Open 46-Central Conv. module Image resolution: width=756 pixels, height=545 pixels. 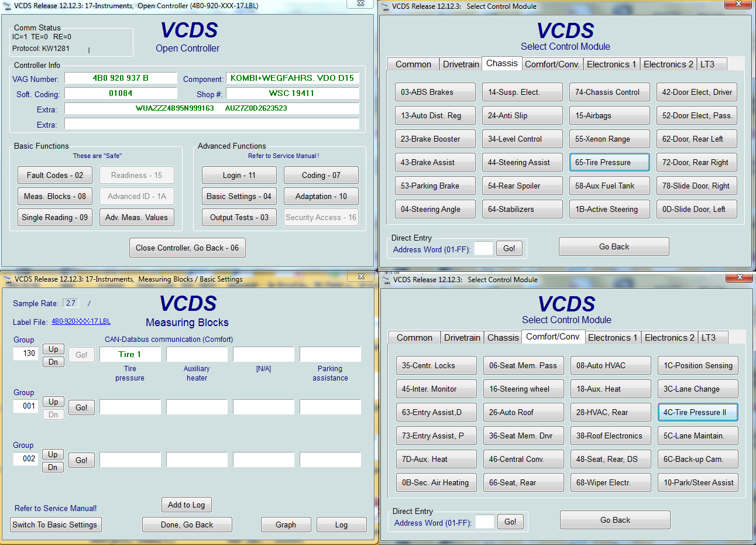pyautogui.click(x=524, y=459)
